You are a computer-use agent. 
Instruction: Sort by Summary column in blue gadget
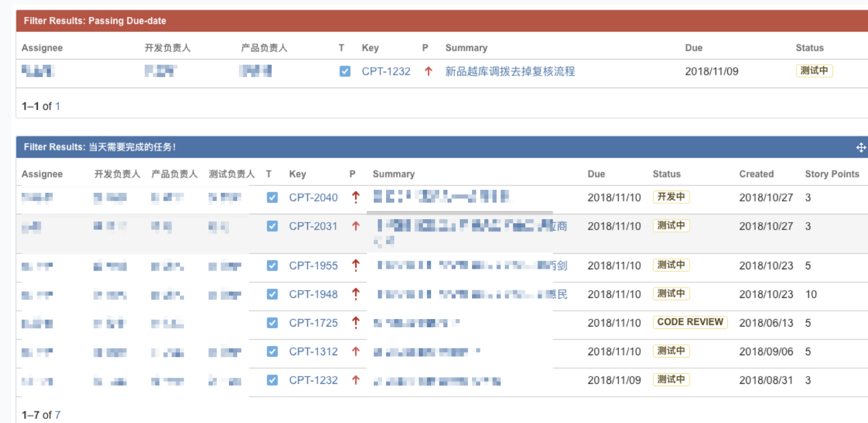tap(394, 174)
